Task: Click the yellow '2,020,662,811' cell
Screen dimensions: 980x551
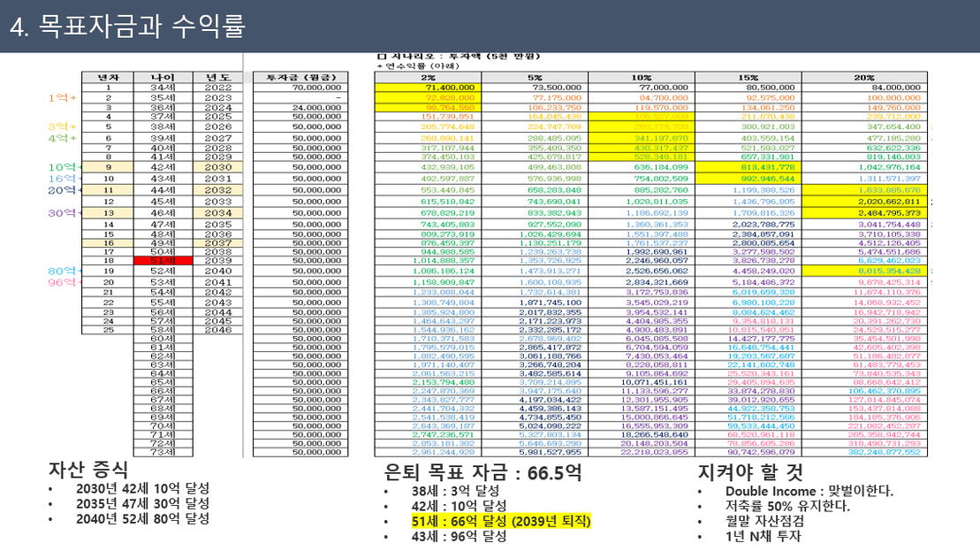Action: pos(865,202)
